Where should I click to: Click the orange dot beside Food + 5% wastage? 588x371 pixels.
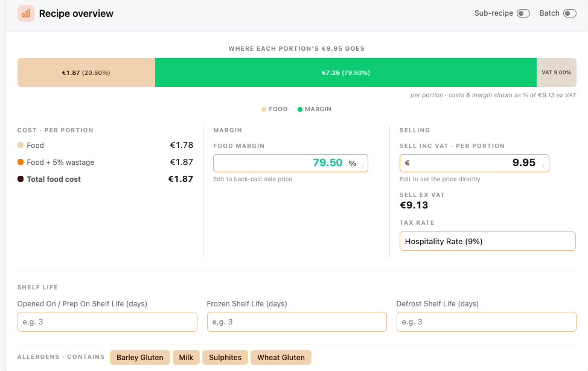coord(21,162)
